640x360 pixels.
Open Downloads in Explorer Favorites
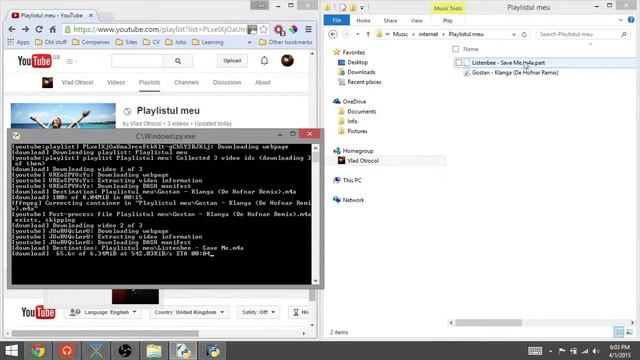(x=357, y=72)
